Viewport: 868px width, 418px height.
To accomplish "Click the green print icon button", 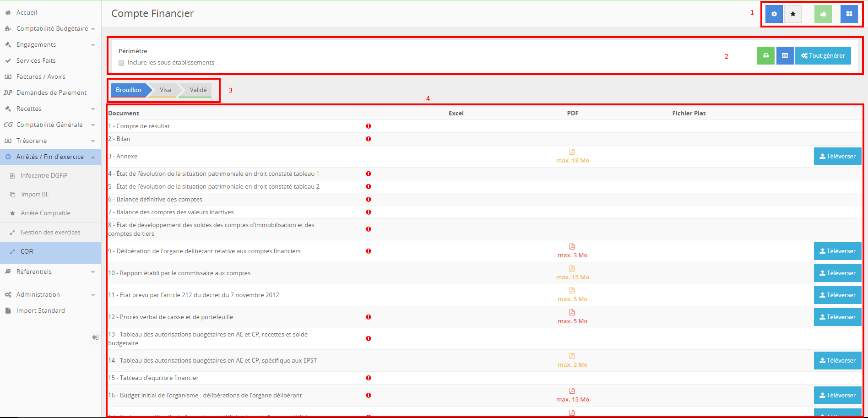I will (x=765, y=55).
